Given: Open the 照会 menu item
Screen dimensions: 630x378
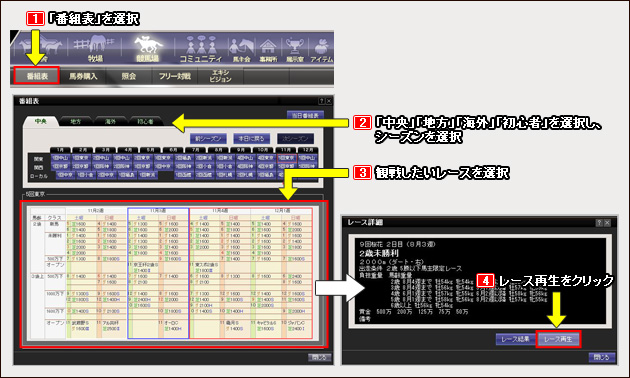Looking at the screenshot, I should coord(129,76).
